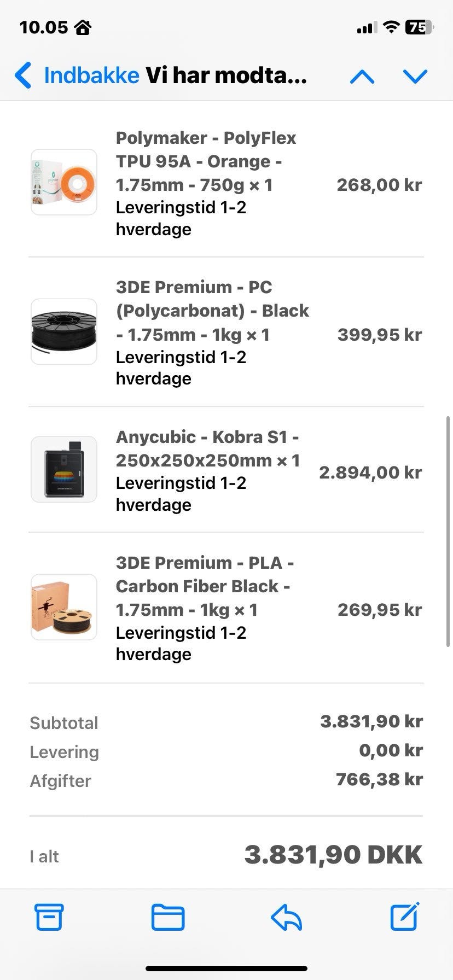The height and width of the screenshot is (980, 453).
Task: Open 3DE Premium PC Polycarbonat product title
Action: coord(212,311)
